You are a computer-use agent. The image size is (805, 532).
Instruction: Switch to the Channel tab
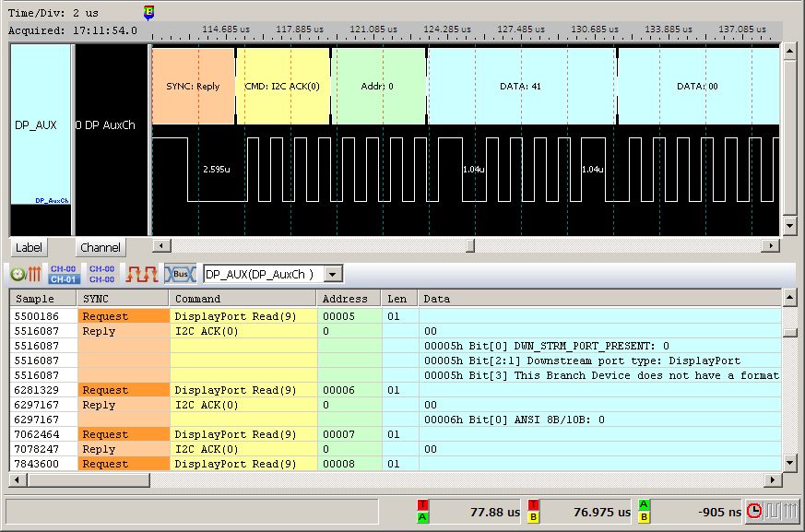point(100,248)
